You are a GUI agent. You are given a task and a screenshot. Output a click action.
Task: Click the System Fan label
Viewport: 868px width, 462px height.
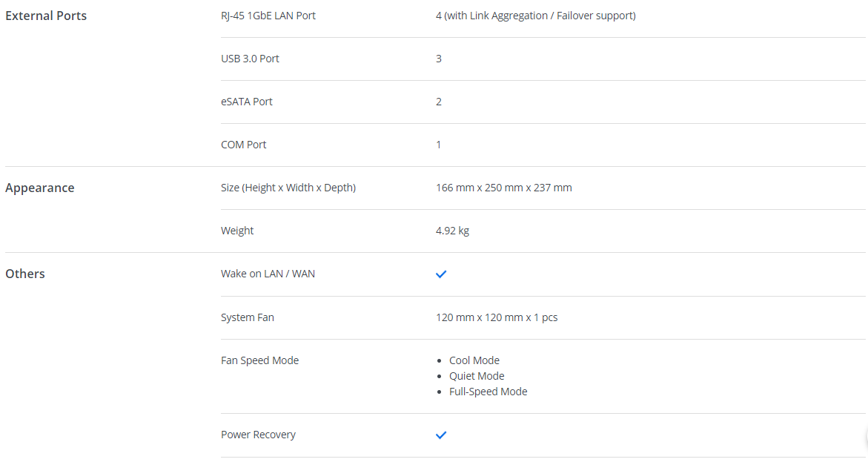(248, 317)
